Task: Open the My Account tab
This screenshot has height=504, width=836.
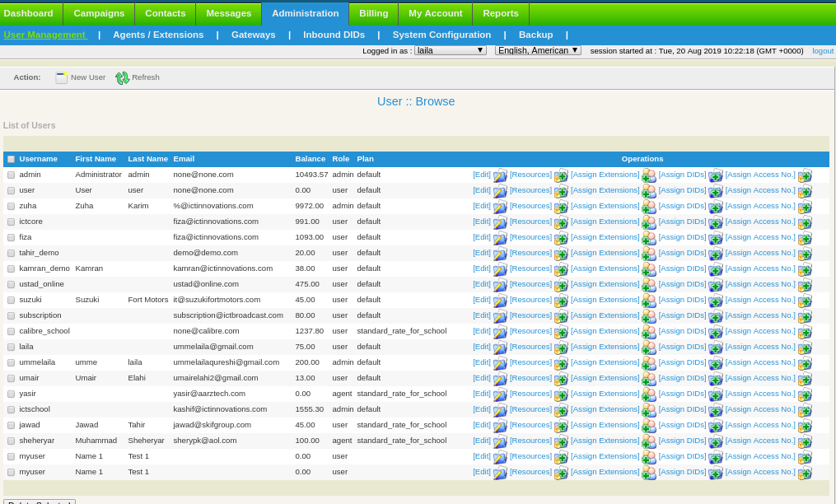Action: point(436,14)
